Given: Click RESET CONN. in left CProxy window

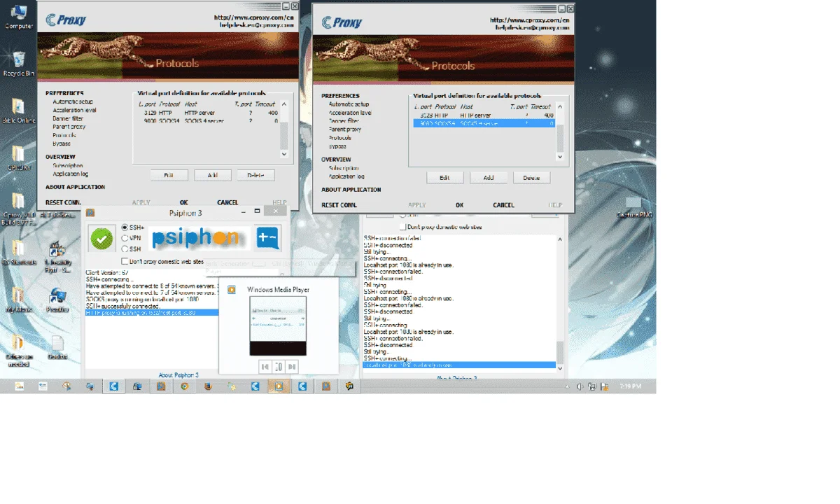Looking at the screenshot, I should coord(64,202).
